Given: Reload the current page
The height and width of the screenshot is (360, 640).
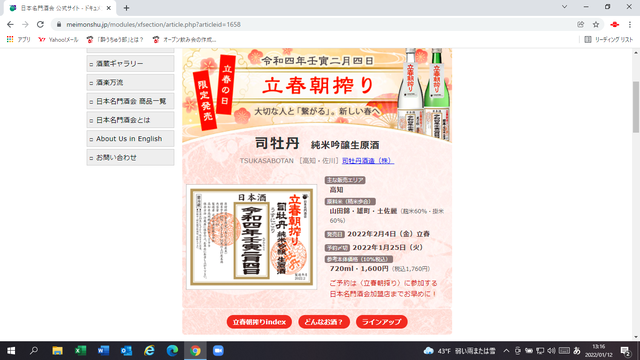Looking at the screenshot, I should pos(40,24).
